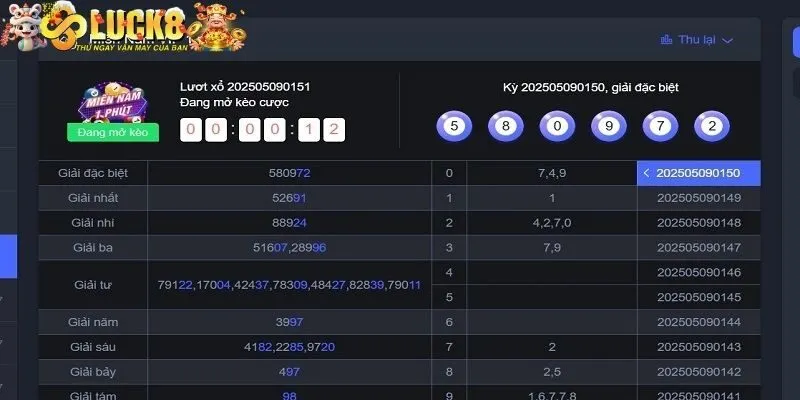Click the result ball showing 9
The width and height of the screenshot is (800, 400).
tap(609, 126)
